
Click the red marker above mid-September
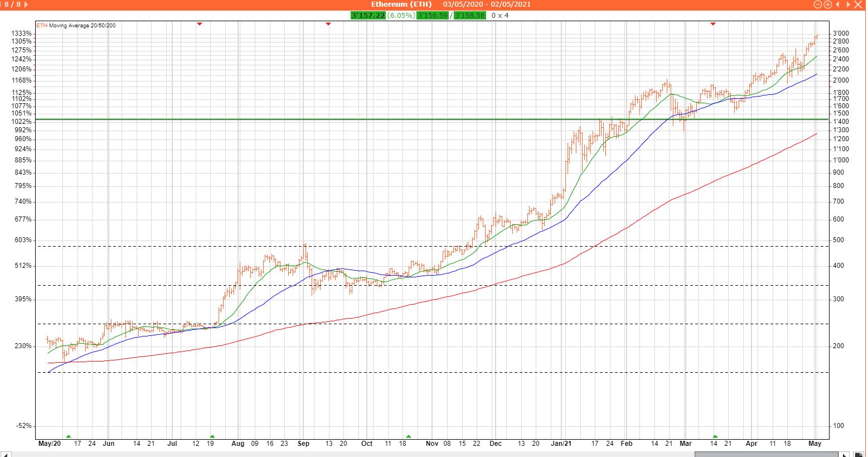(x=328, y=24)
